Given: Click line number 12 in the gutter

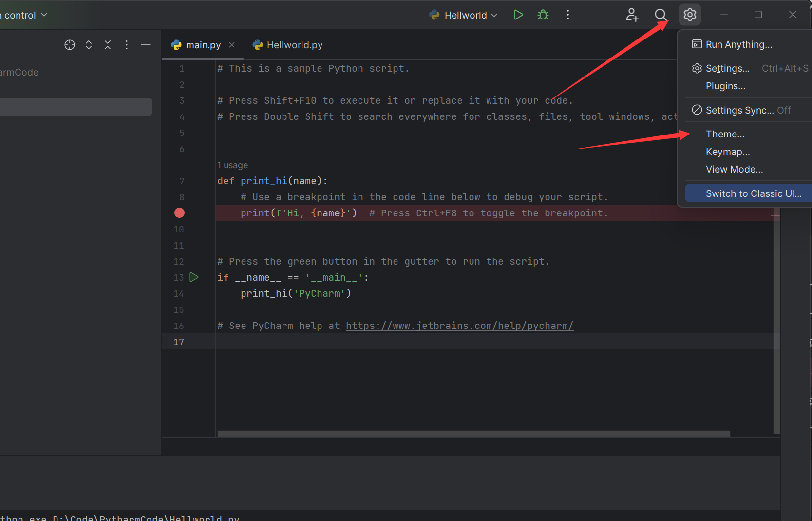Looking at the screenshot, I should pyautogui.click(x=179, y=261).
